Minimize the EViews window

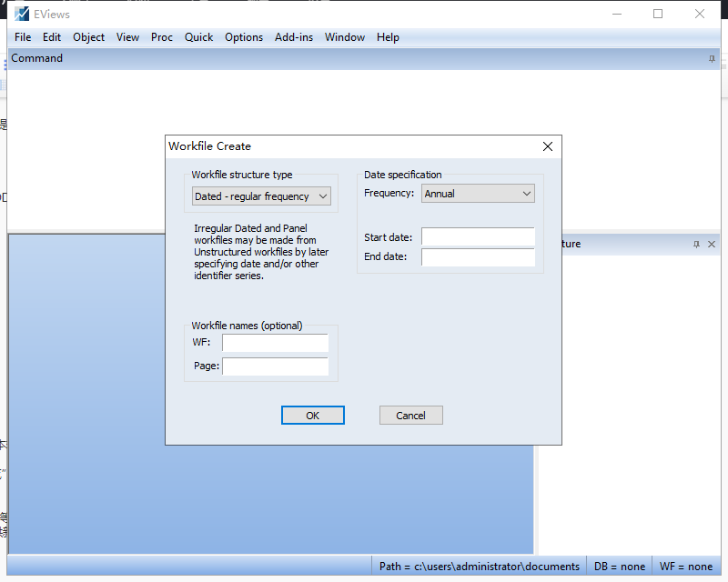click(617, 14)
